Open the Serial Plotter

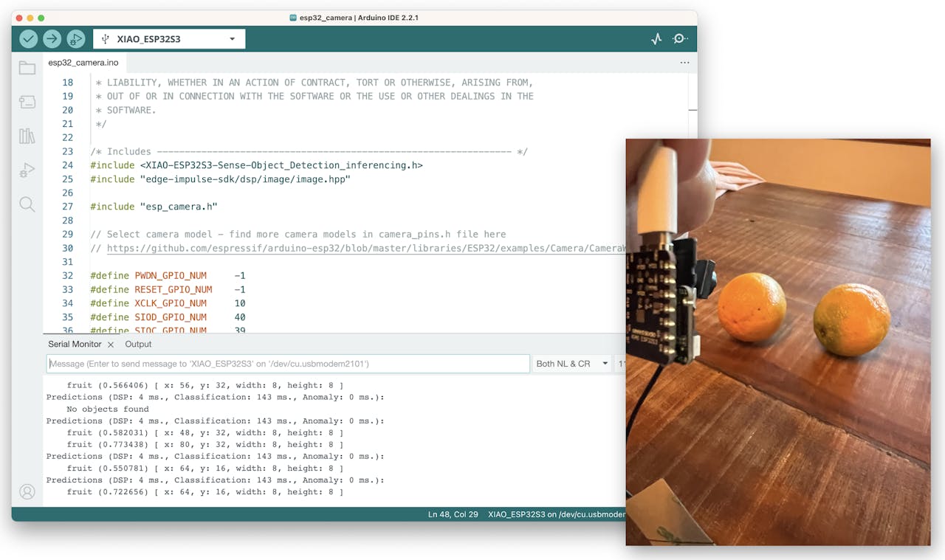pyautogui.click(x=656, y=39)
